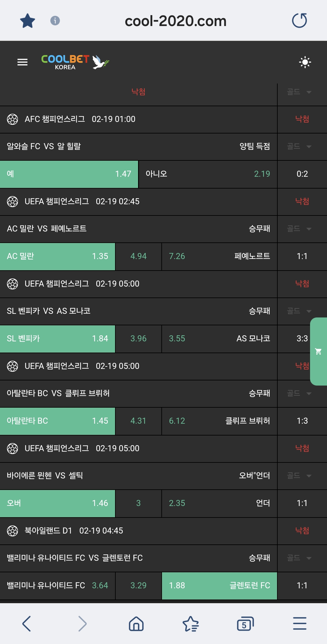Viewport: 327px width, 644px height.
Task: Go to browser home page
Action: (x=136, y=624)
